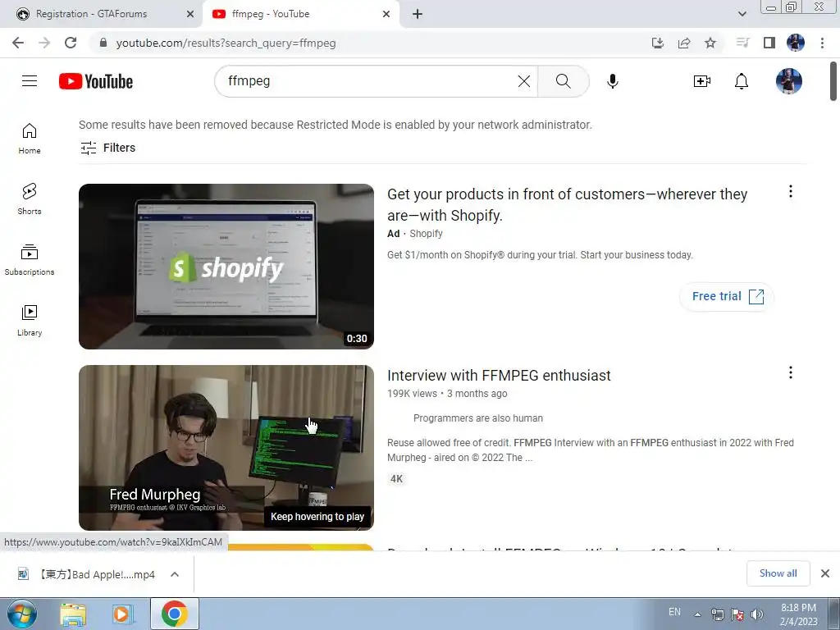Close the ffmpeg - YouTube tab
840x630 pixels.
pos(386,14)
